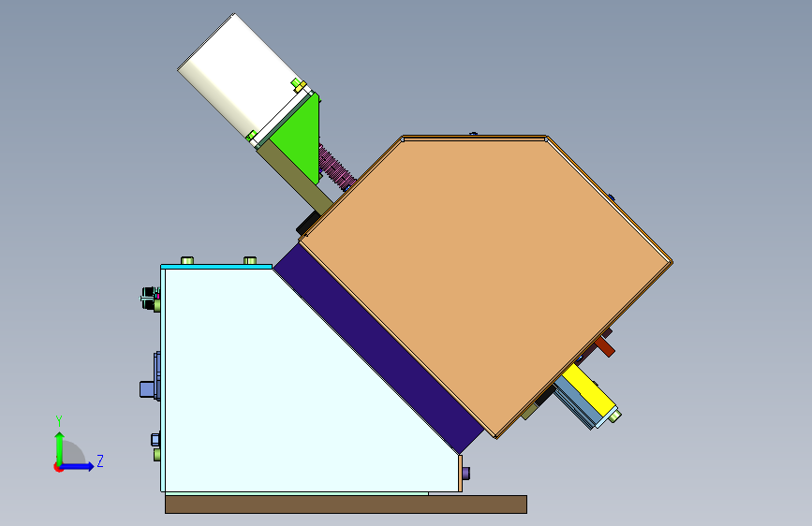812x526 pixels.
Task: Click the green Y axis arrow of triad
Action: pos(59,446)
